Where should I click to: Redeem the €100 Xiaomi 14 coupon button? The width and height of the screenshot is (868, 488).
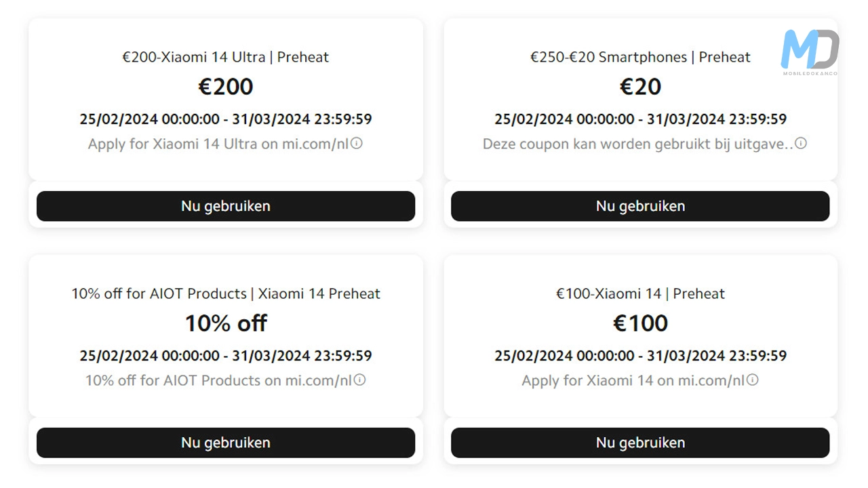click(x=639, y=443)
